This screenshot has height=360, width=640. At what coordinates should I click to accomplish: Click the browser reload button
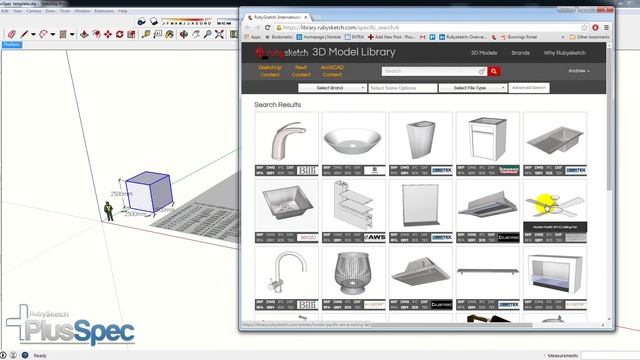tap(267, 27)
